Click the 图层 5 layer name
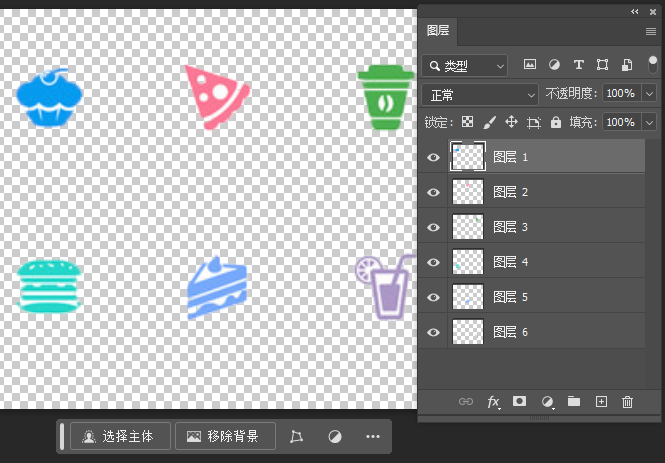This screenshot has width=665, height=463. click(511, 297)
